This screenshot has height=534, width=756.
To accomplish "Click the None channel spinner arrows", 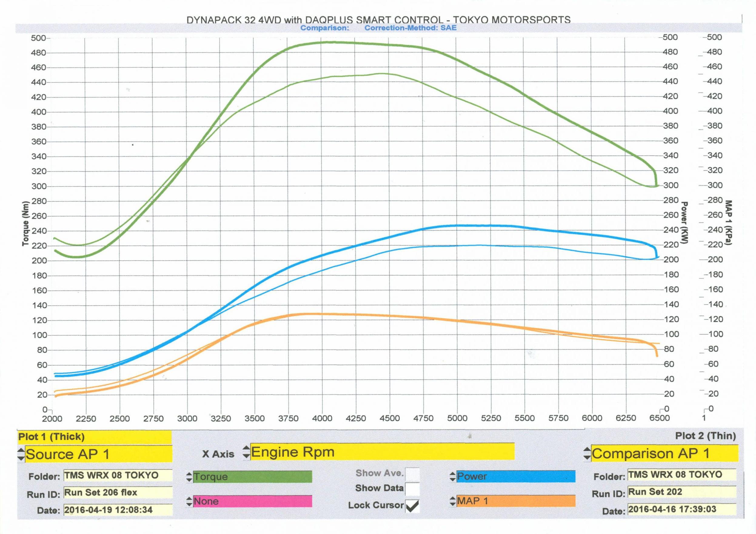I will (x=189, y=502).
